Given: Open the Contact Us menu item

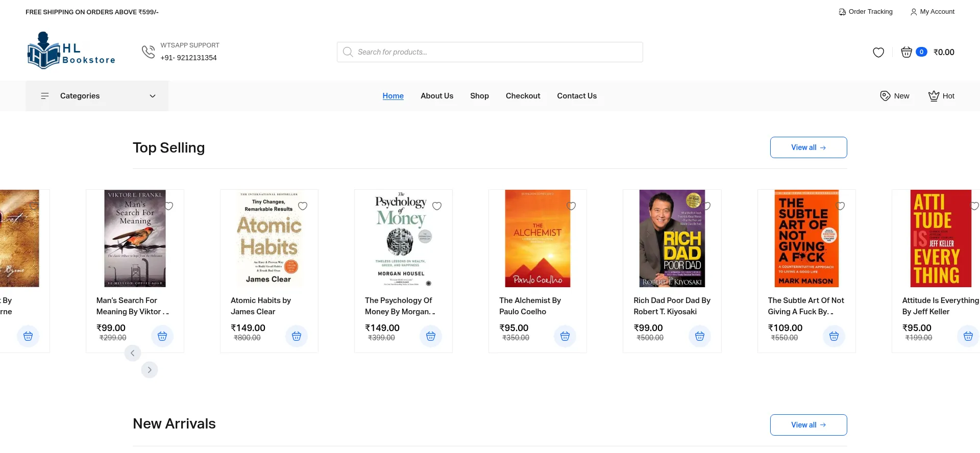Looking at the screenshot, I should tap(577, 96).
